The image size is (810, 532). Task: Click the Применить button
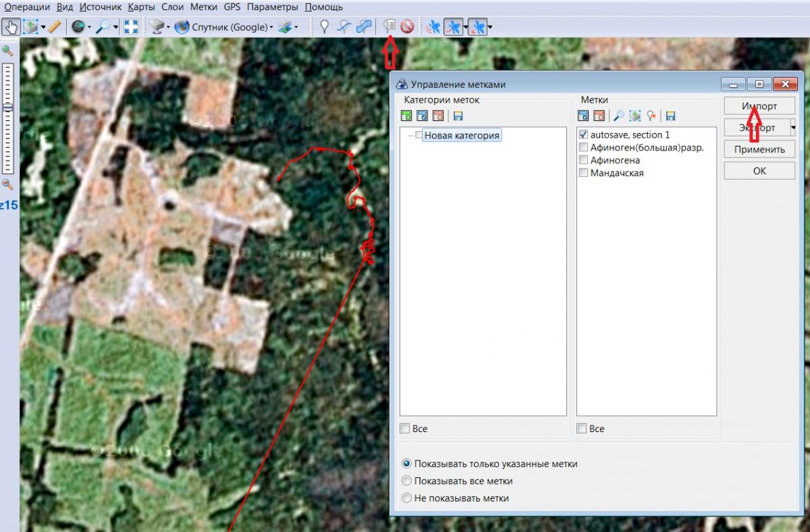tap(759, 149)
